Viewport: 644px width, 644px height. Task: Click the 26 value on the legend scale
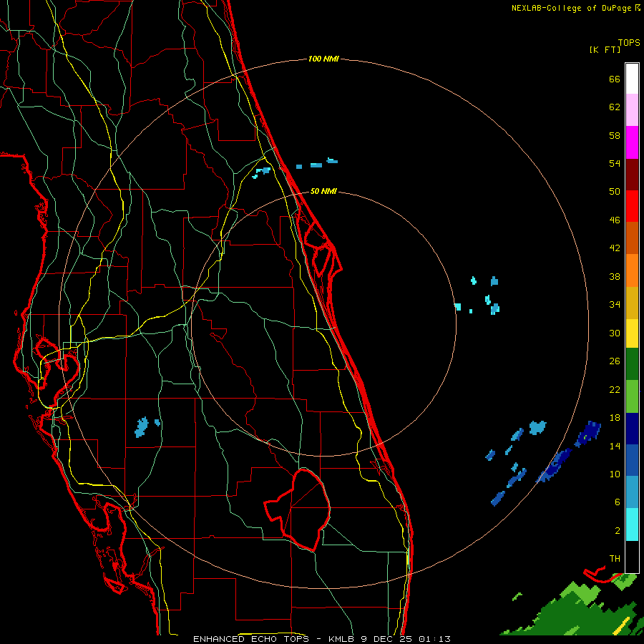(615, 361)
